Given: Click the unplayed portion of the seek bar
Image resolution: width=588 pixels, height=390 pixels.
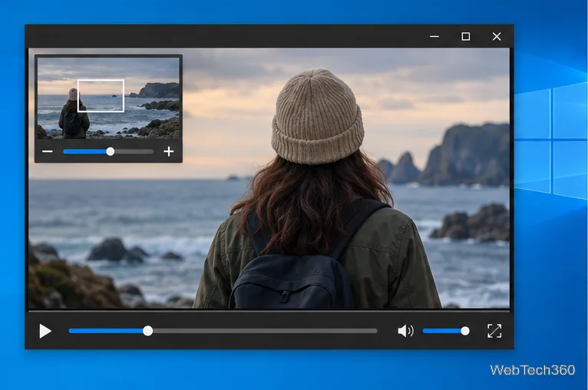Looking at the screenshot, I should [x=265, y=331].
